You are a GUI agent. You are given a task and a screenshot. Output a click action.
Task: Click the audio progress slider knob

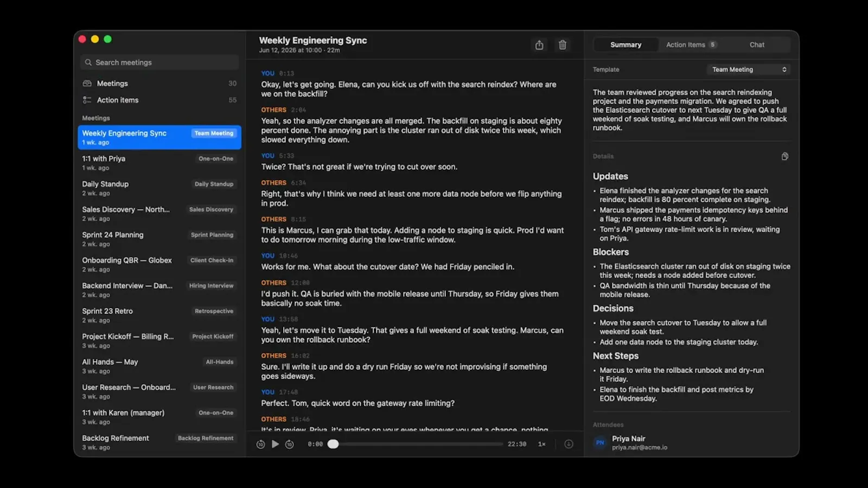click(x=333, y=444)
